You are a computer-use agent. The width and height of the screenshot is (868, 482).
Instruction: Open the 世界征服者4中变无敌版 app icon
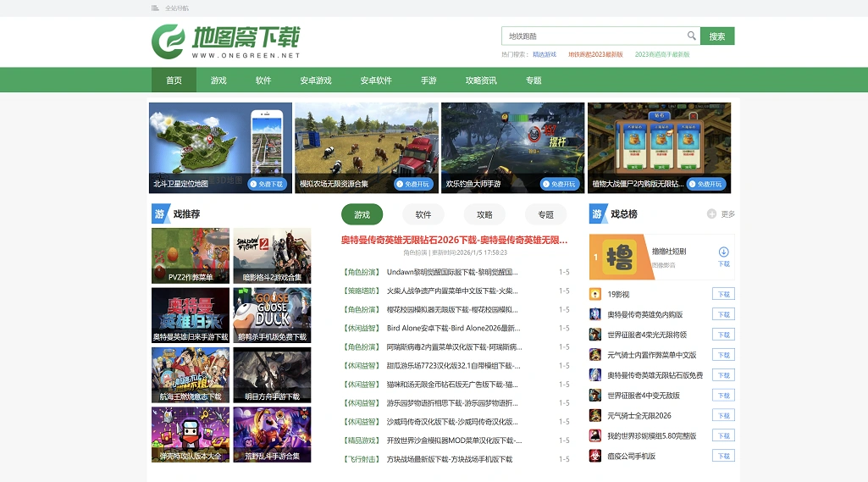(595, 395)
